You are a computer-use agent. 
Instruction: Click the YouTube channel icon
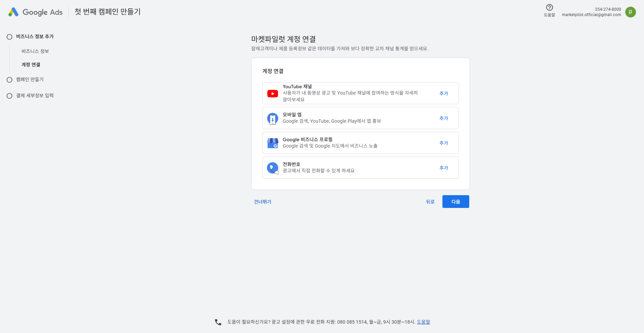pos(273,94)
